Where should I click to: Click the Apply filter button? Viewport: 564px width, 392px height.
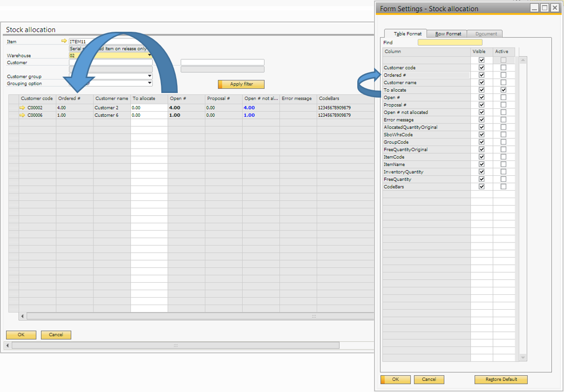[241, 85]
